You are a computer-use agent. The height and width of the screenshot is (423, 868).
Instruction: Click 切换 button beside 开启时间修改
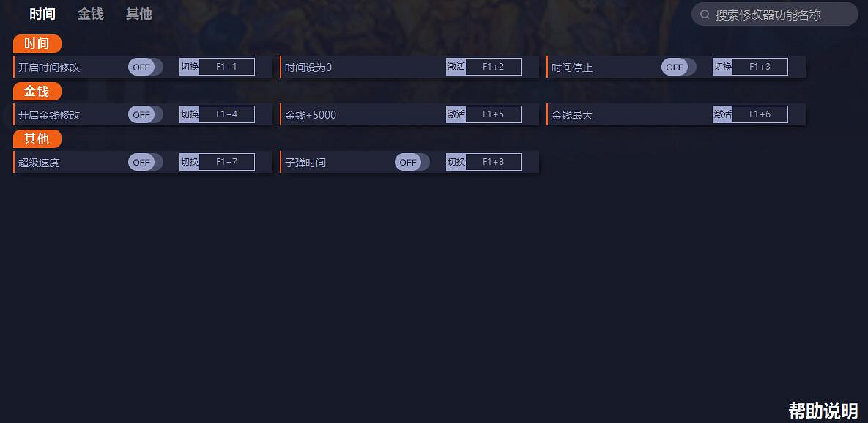click(x=190, y=67)
